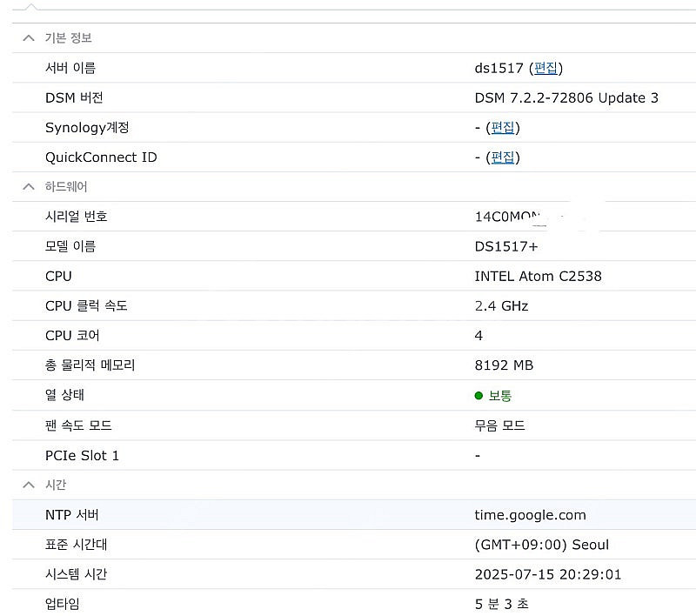The image size is (696, 616).
Task: Select the time.google.com value
Action: click(x=530, y=515)
